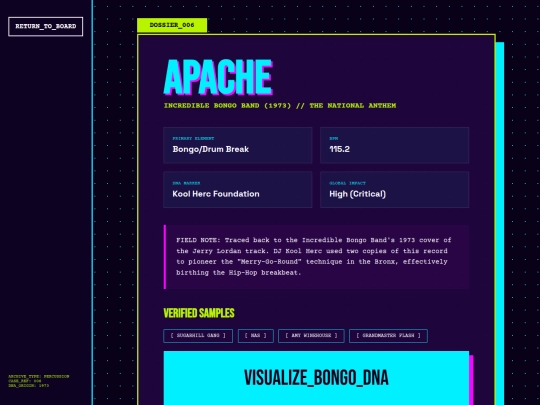Select the GRANDMASTER FLASH sample tag
This screenshot has height=405, width=540.
388,336
